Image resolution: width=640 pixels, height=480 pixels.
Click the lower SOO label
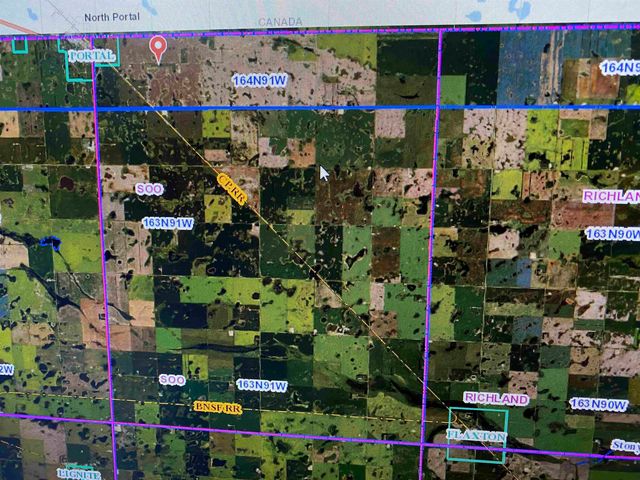[172, 380]
